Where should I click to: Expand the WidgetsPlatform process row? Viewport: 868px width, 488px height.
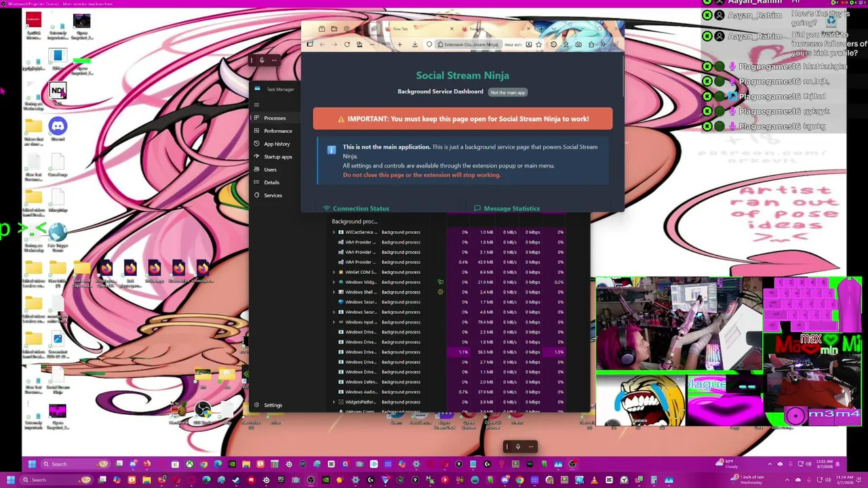pyautogui.click(x=334, y=402)
